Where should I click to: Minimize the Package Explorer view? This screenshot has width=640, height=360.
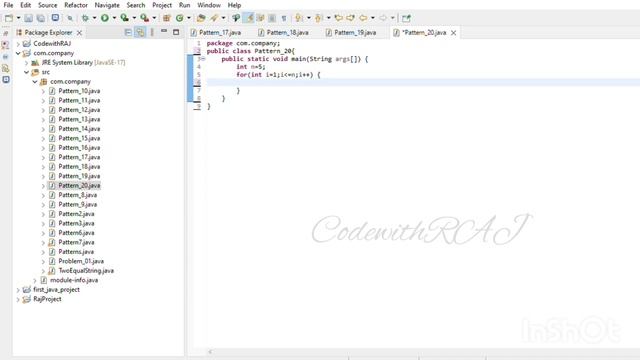[x=164, y=31]
